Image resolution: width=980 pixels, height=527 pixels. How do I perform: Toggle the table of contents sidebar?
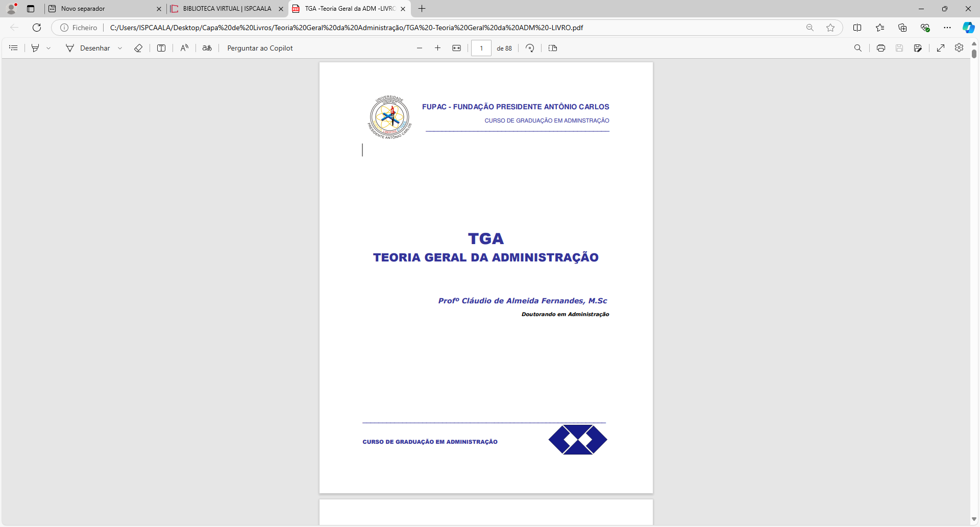pos(14,48)
